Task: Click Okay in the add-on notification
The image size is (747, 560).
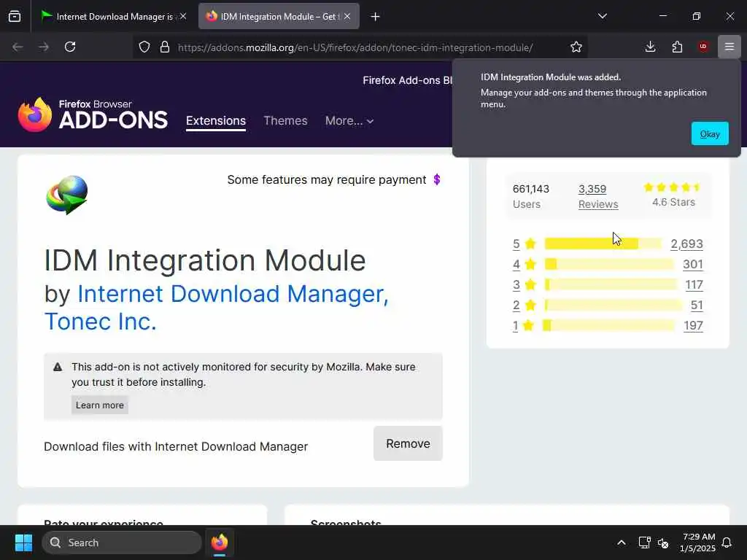Action: click(710, 134)
